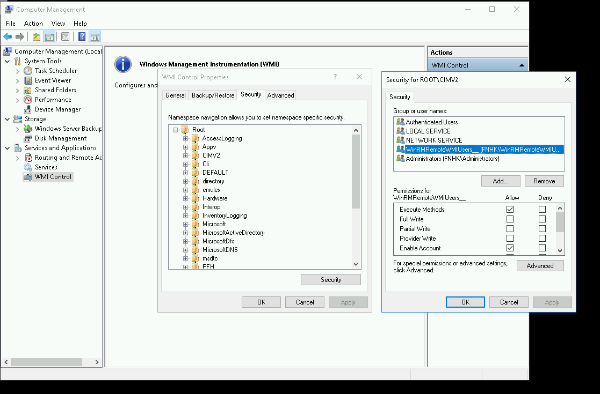Click the blue WMI information icon
The width and height of the screenshot is (600, 394).
pyautogui.click(x=123, y=64)
